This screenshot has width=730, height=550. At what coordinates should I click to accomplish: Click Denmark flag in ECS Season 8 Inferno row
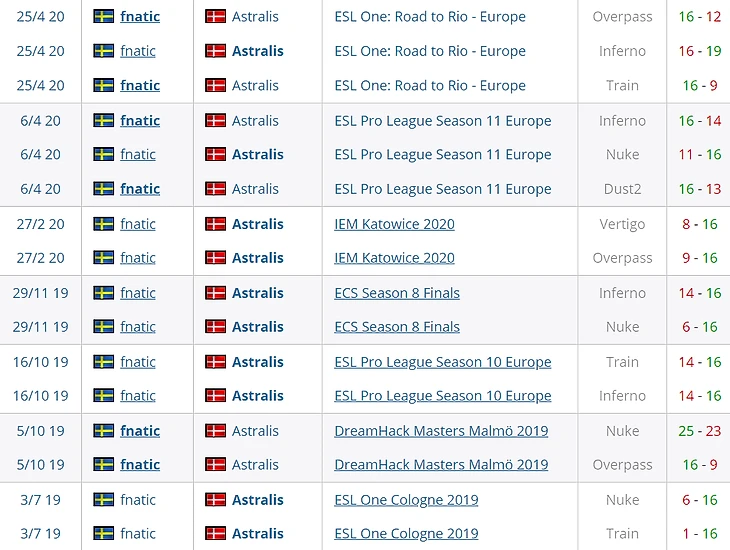click(215, 293)
